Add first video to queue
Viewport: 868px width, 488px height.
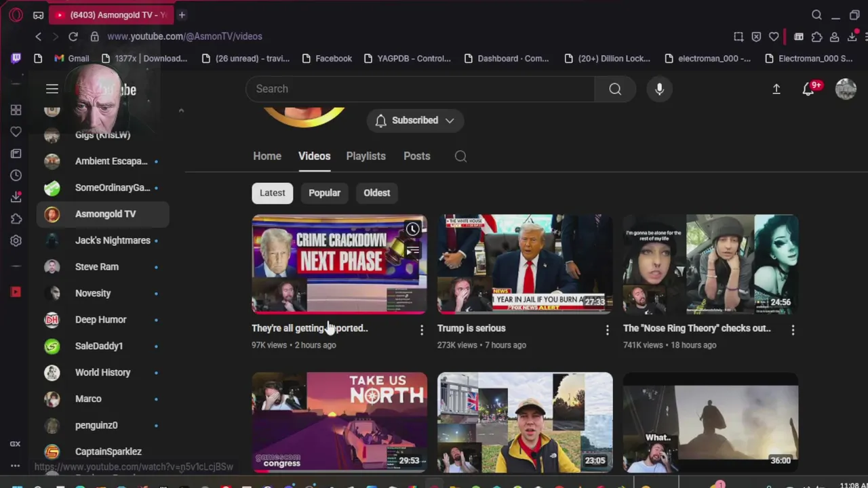(x=412, y=251)
